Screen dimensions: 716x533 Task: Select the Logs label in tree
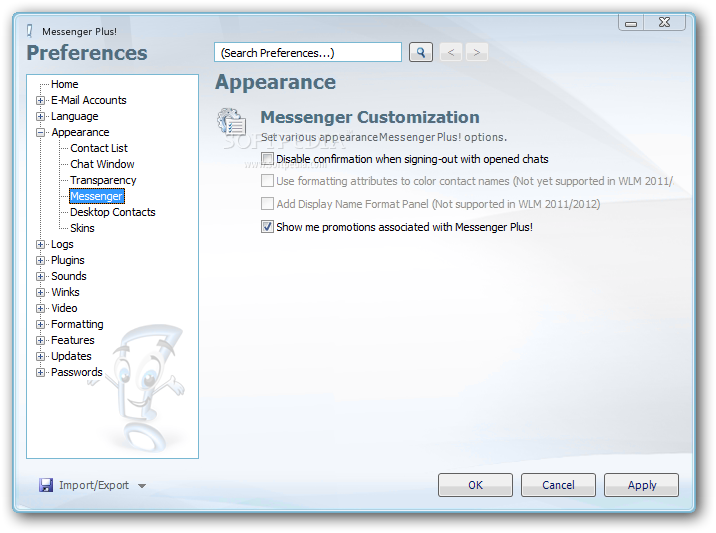tap(62, 244)
